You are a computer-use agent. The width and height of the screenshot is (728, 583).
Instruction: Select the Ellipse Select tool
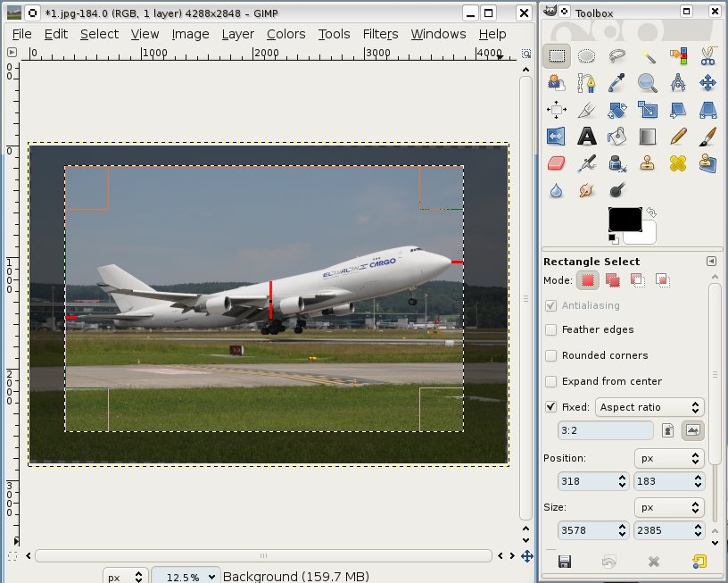586,56
